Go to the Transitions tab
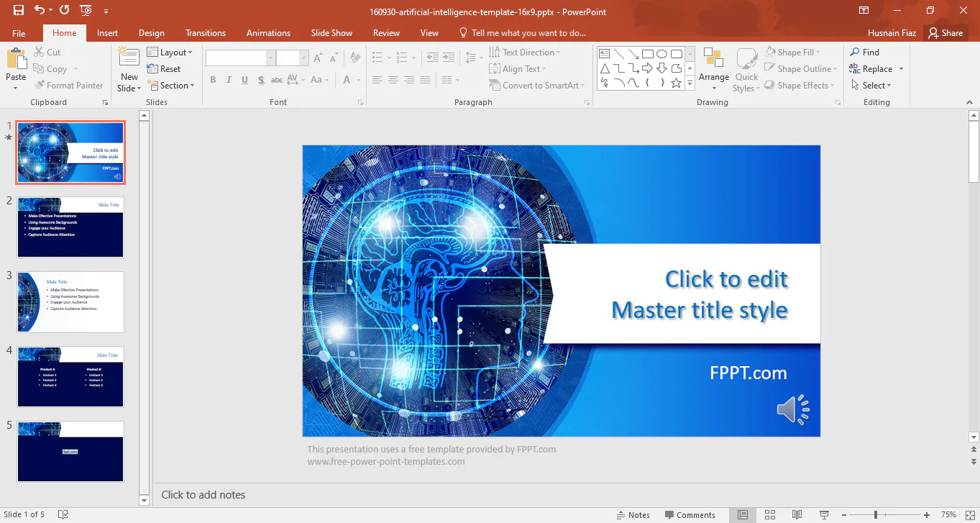 coord(206,33)
